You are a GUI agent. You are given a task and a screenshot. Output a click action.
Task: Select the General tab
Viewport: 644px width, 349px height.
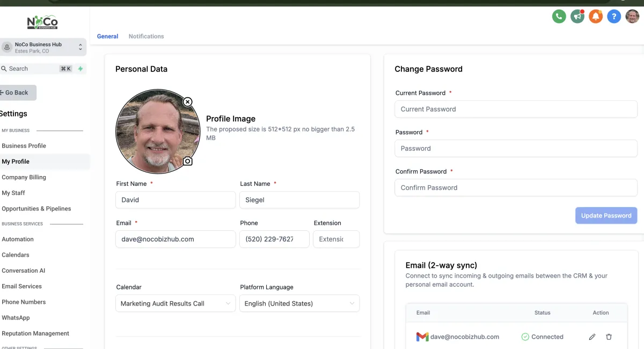point(107,37)
